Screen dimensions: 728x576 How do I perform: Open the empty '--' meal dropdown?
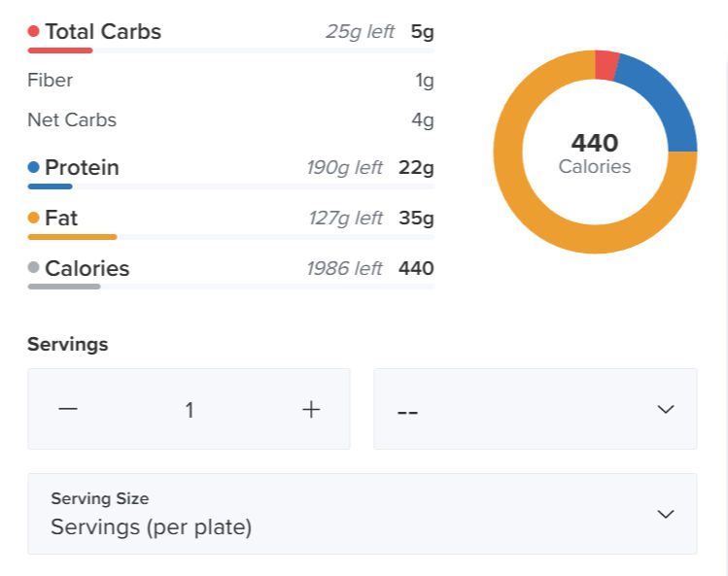click(535, 409)
